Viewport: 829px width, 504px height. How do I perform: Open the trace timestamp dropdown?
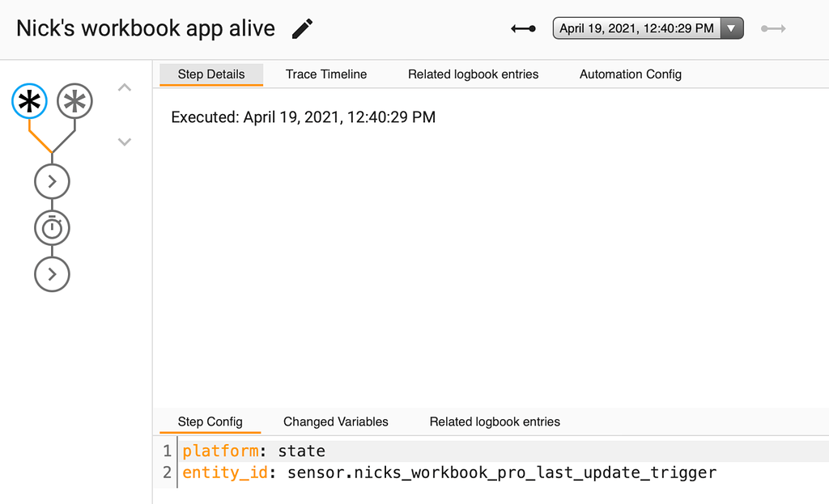pyautogui.click(x=731, y=28)
